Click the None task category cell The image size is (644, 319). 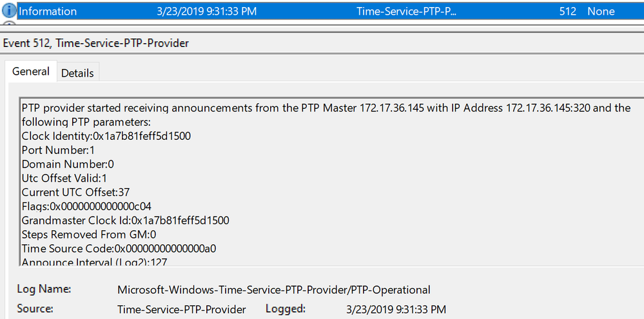tap(601, 11)
